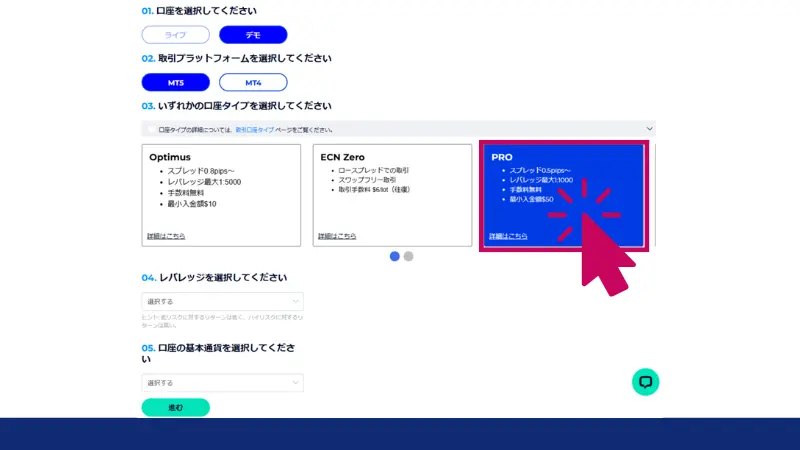
Task: Collapse the account type notice chevron
Action: pos(649,129)
